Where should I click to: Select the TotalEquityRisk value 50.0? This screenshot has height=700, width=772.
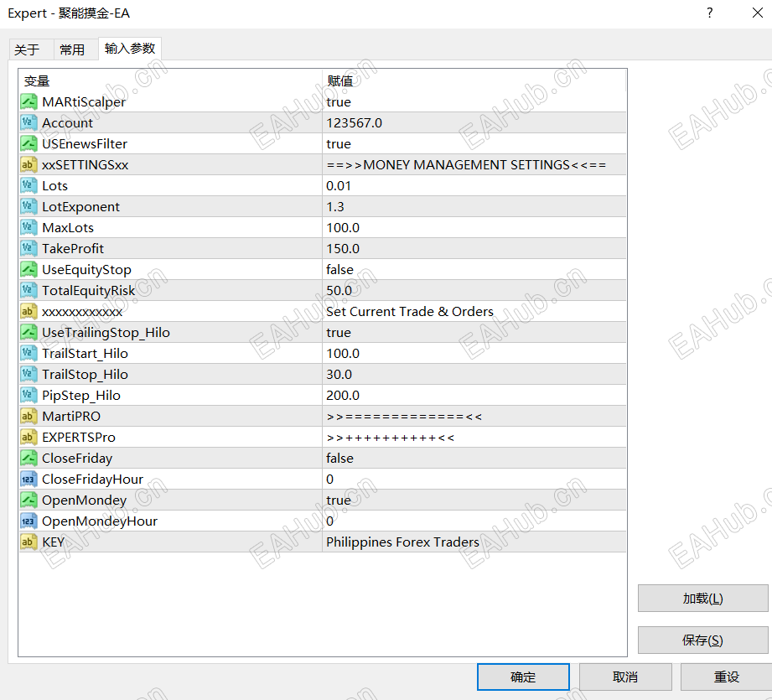339,290
